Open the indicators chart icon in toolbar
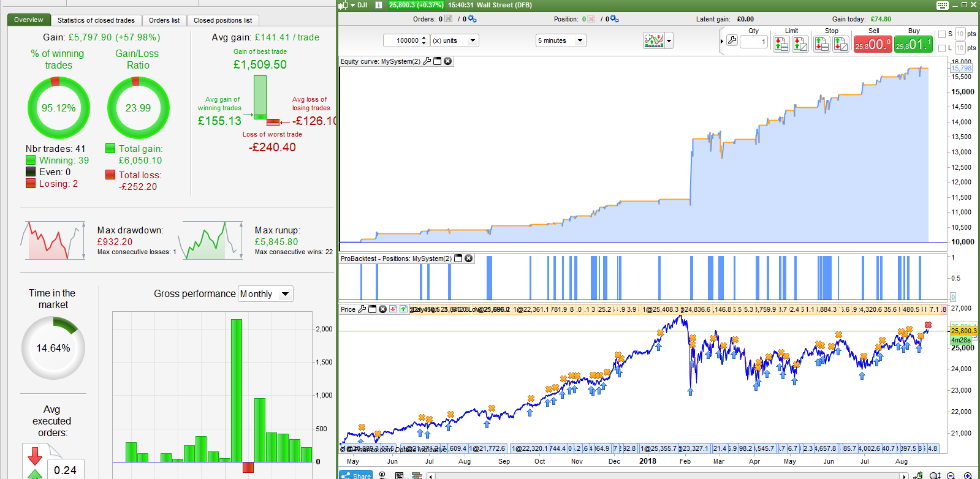Screen dimensions: 980x479 pyautogui.click(x=654, y=40)
